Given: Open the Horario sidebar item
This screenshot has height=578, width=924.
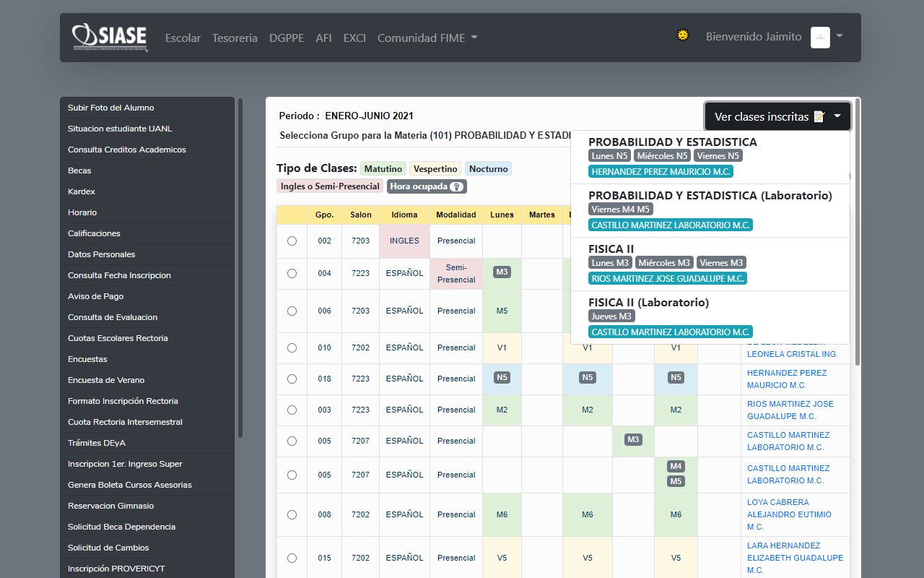Looking at the screenshot, I should pos(147,212).
